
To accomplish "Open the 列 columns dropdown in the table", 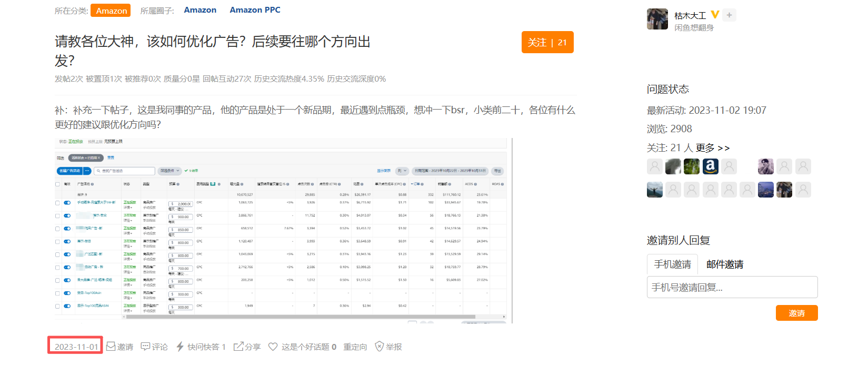I will [402, 171].
